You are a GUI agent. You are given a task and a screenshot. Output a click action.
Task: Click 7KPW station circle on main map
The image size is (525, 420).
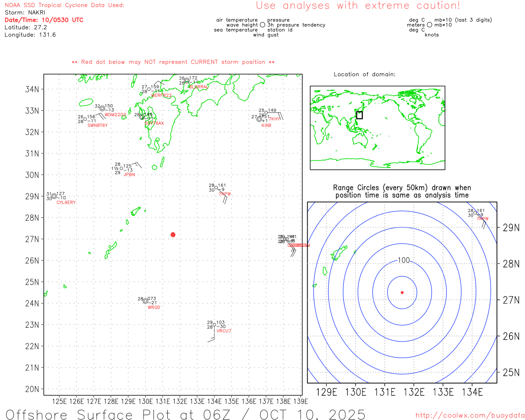[x=216, y=187]
